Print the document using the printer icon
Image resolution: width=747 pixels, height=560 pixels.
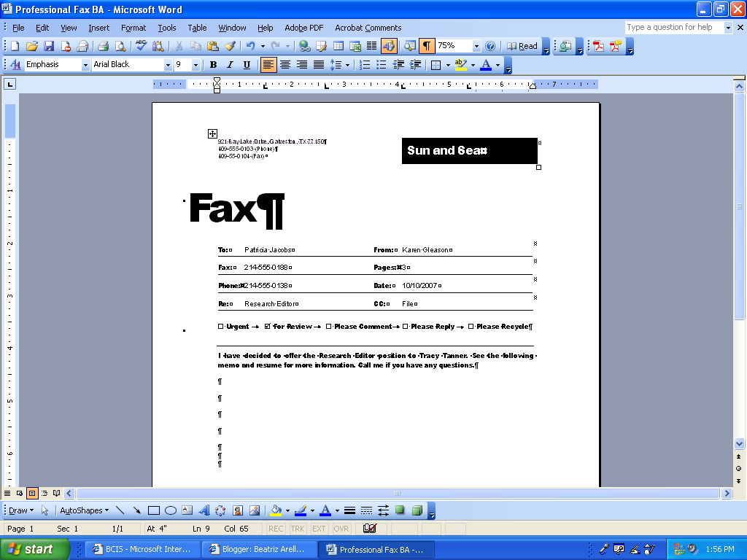point(104,46)
